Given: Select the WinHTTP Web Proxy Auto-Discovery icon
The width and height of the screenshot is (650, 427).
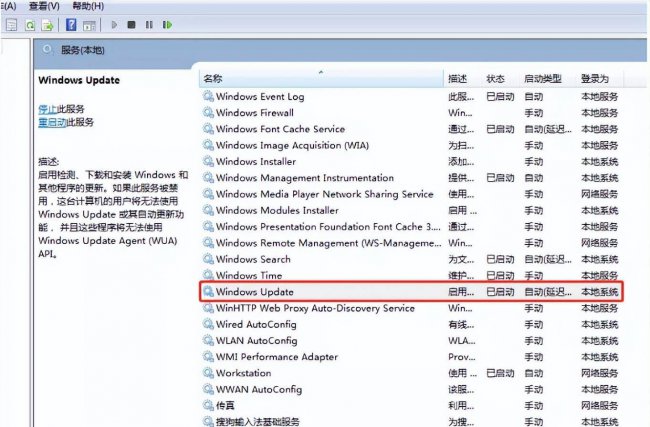Looking at the screenshot, I should (208, 308).
